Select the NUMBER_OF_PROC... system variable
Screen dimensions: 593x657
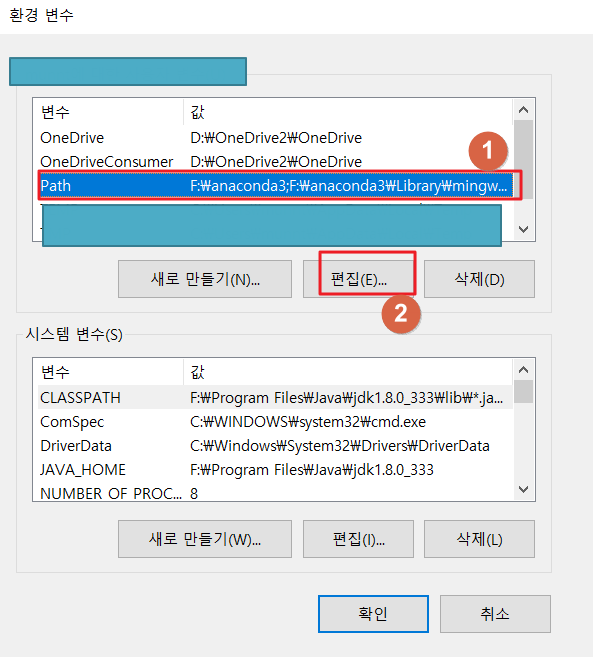[x=275, y=493]
